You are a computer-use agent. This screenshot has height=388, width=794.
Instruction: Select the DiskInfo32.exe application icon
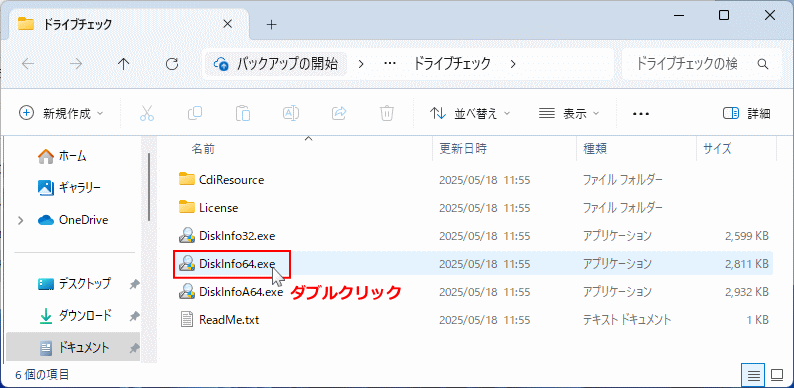(187, 236)
